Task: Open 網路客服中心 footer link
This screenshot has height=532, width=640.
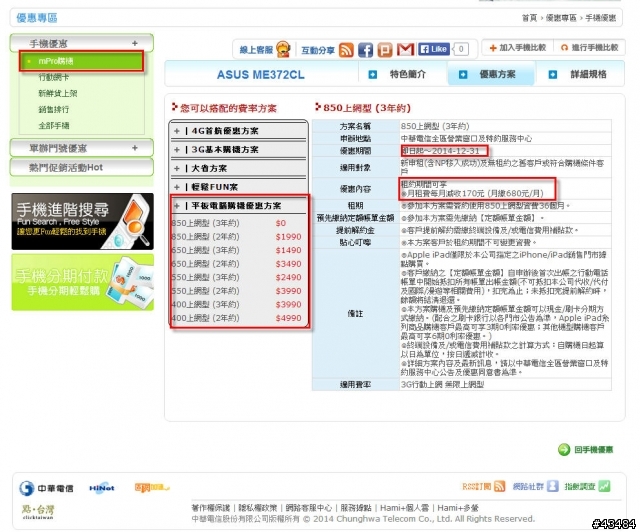Action: pos(309,508)
